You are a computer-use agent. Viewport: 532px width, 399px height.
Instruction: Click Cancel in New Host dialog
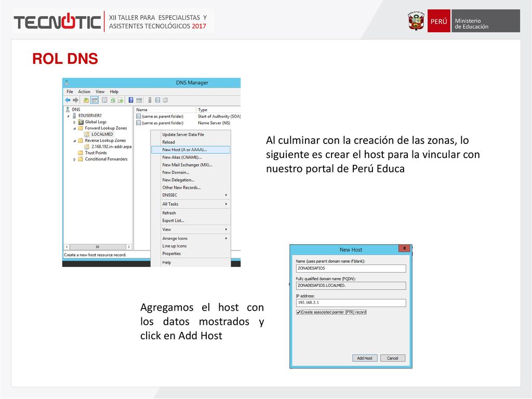393,358
